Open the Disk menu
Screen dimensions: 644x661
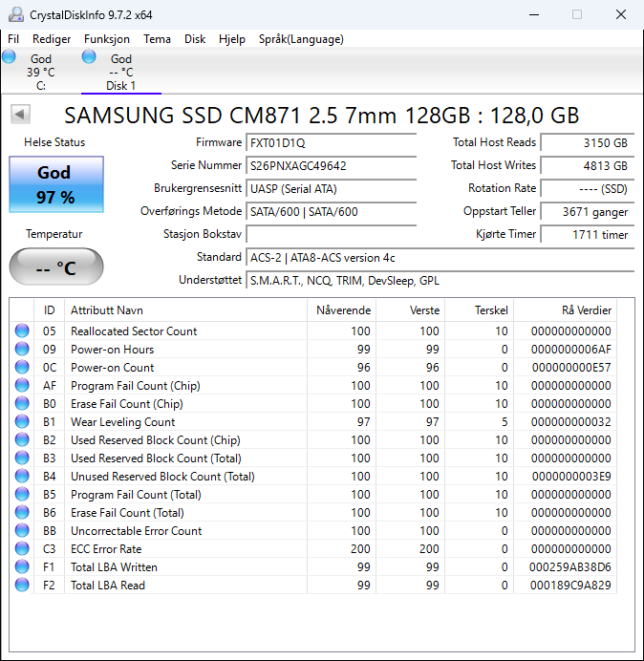[x=195, y=39]
